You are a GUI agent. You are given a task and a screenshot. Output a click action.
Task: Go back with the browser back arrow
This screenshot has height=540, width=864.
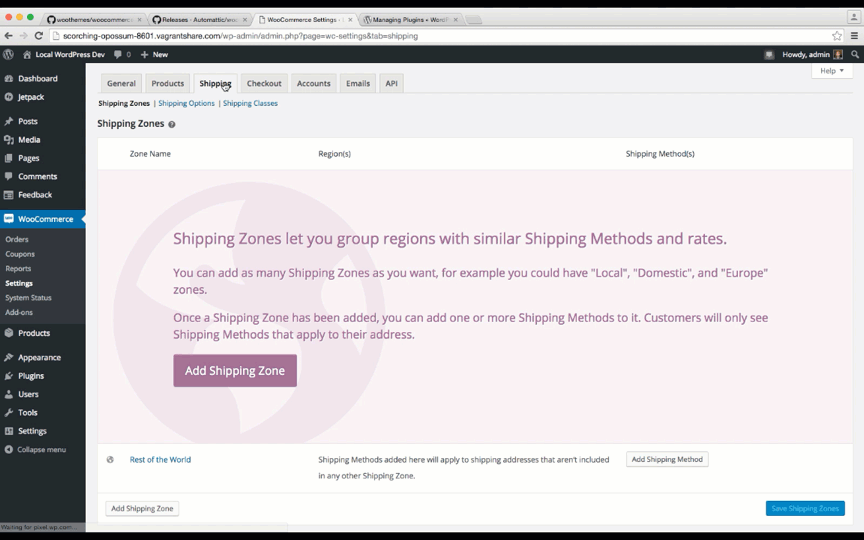coord(8,36)
